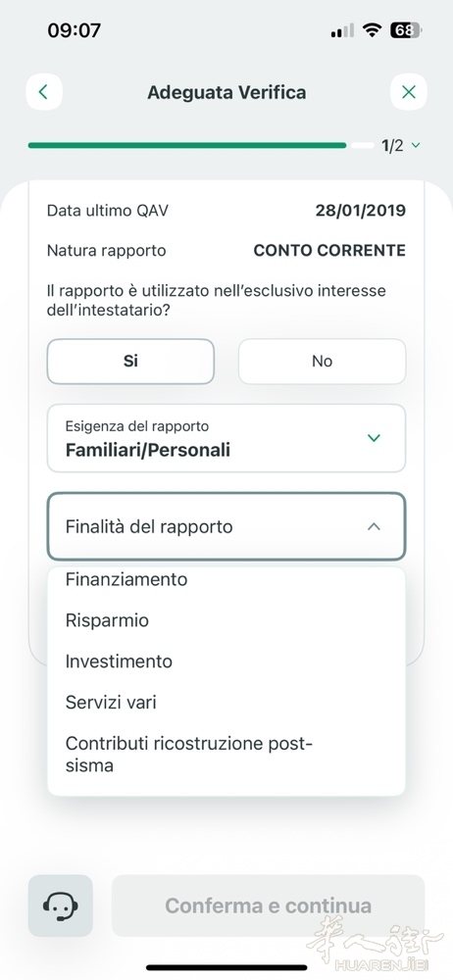Collapse Finalità del rapporto with up chevron

point(374,526)
